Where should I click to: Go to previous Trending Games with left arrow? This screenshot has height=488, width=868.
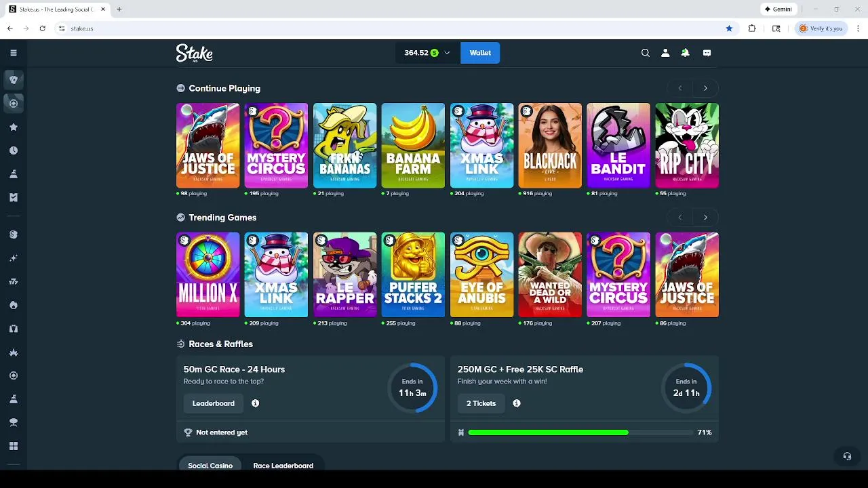(679, 218)
